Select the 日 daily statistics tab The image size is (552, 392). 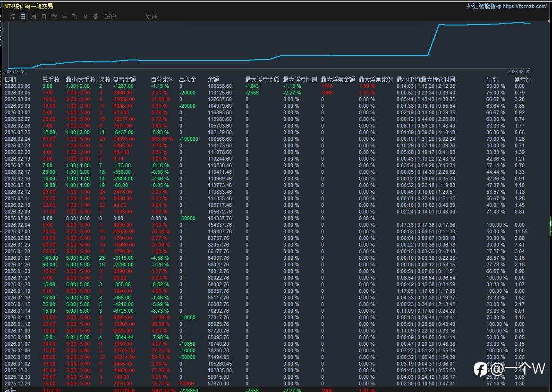23,17
